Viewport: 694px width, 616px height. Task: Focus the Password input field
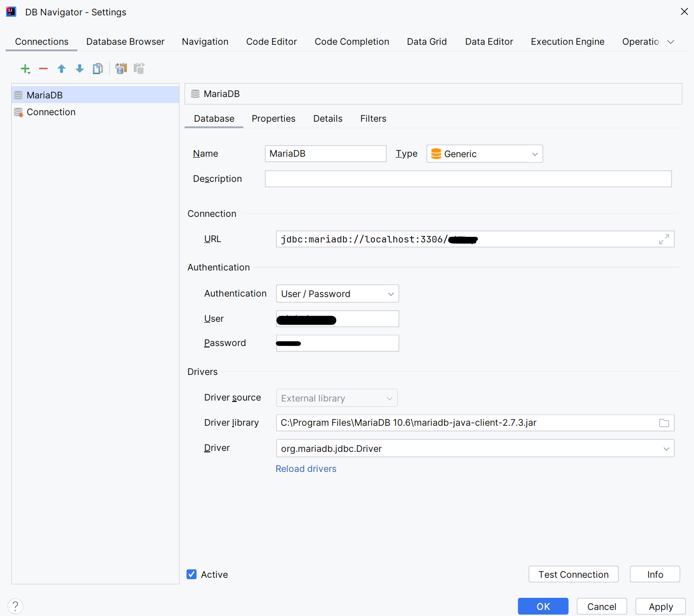click(337, 343)
